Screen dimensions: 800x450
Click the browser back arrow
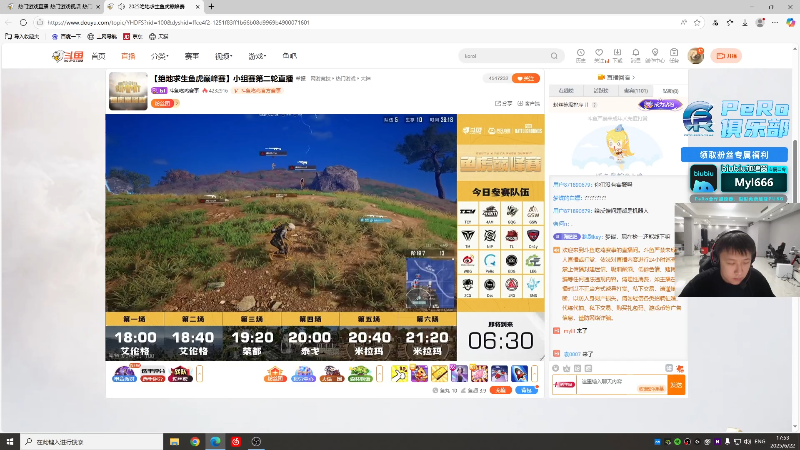coord(8,22)
